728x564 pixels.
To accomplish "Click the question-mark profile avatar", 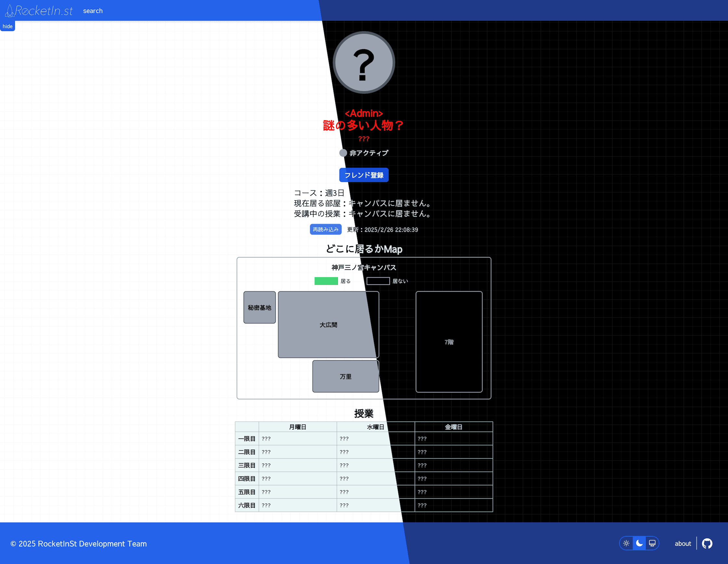I will (x=364, y=63).
